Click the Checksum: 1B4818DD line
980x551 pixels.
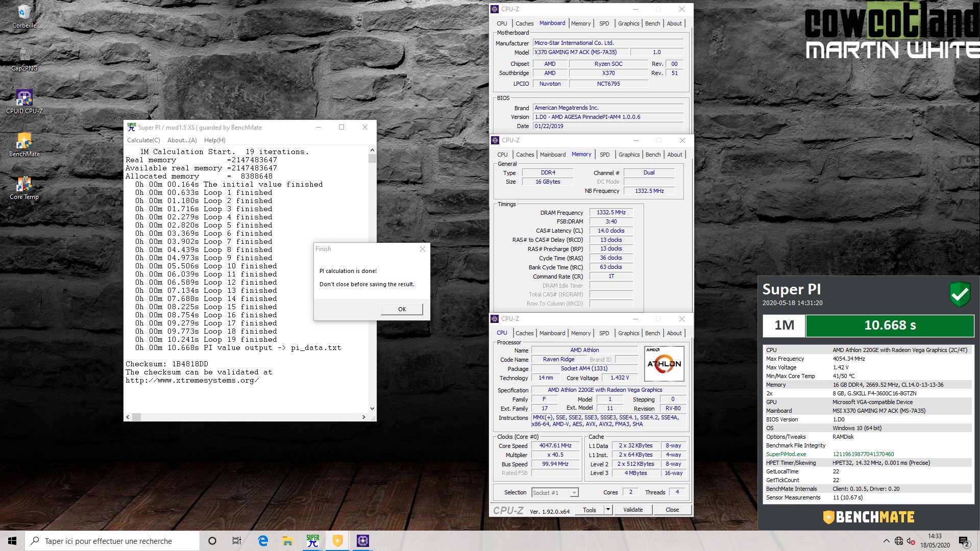[x=167, y=364]
